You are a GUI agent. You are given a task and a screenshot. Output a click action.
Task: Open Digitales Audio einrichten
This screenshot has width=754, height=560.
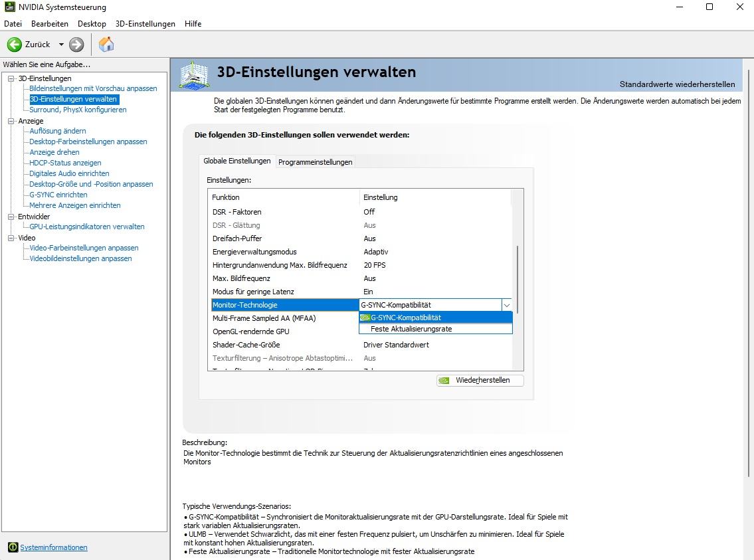[69, 173]
